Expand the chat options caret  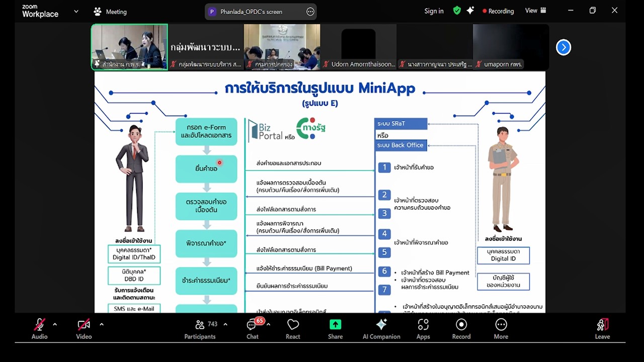268,324
